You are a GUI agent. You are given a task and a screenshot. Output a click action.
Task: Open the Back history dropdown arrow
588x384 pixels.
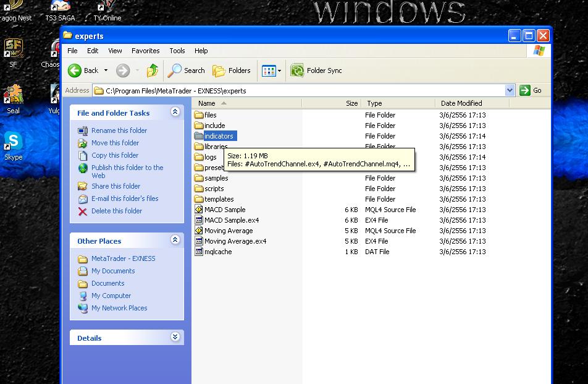click(106, 70)
